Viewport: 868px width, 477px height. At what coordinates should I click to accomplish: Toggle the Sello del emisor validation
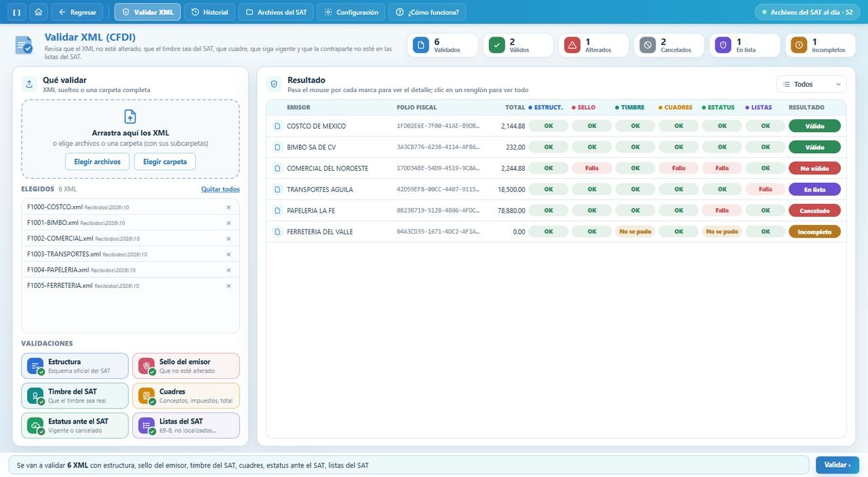(x=186, y=366)
